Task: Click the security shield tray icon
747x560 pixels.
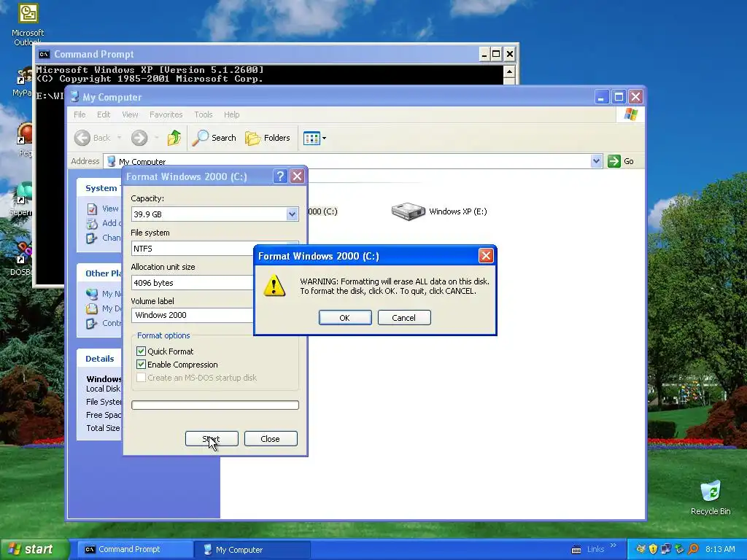Action: [653, 549]
